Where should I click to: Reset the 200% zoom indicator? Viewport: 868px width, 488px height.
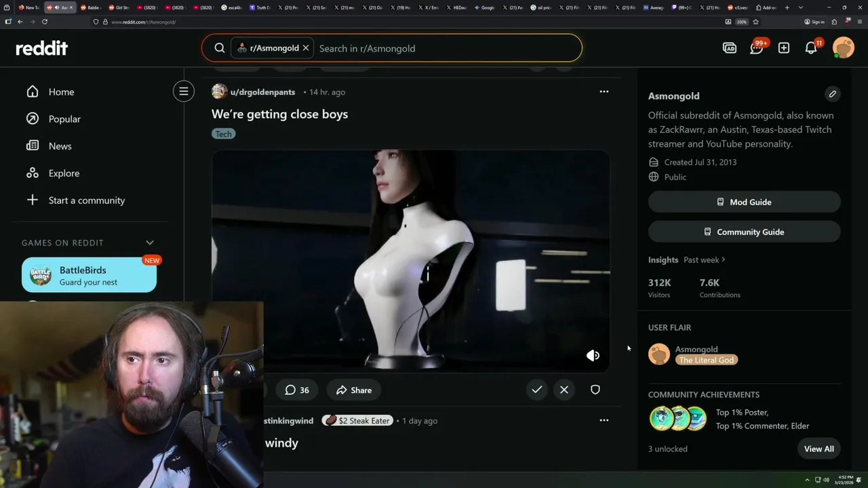(742, 22)
